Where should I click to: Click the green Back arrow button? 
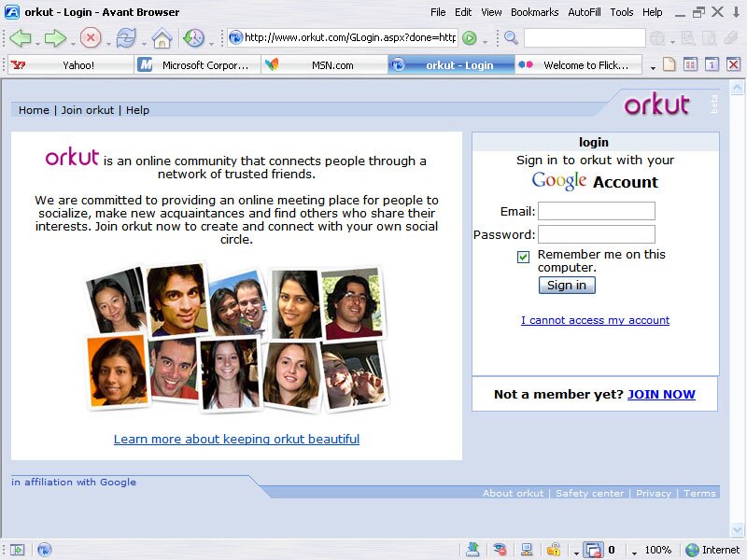[20, 38]
